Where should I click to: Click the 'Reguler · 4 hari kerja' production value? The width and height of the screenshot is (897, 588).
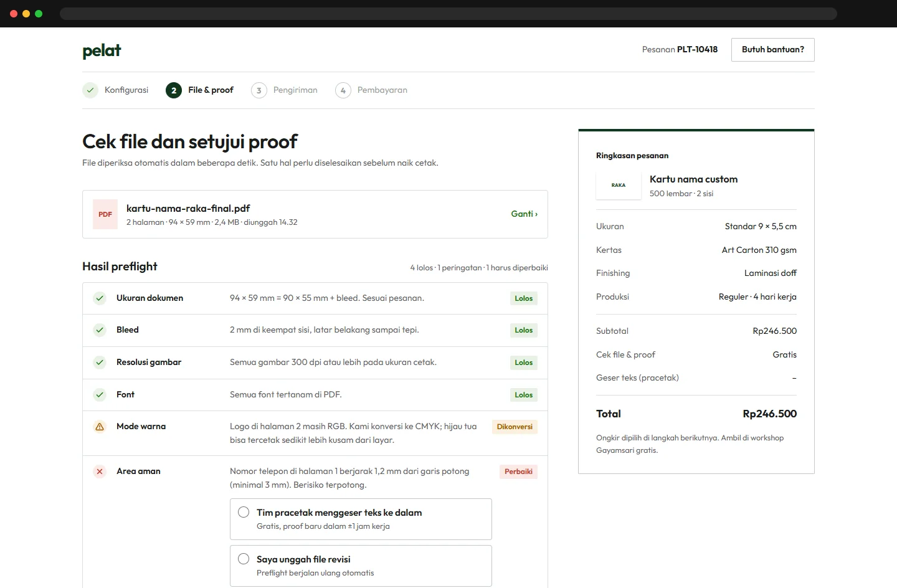click(x=757, y=296)
